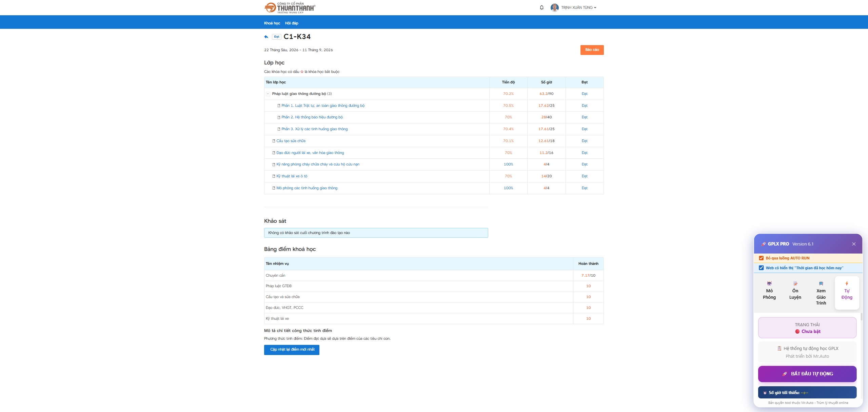Go to the Khoá học menu

272,23
